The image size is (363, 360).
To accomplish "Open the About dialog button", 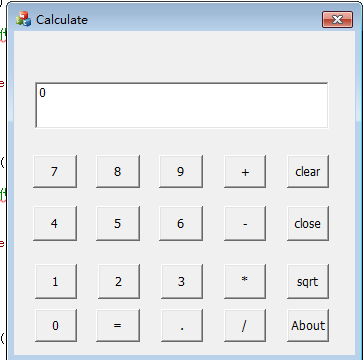I will click(x=308, y=325).
